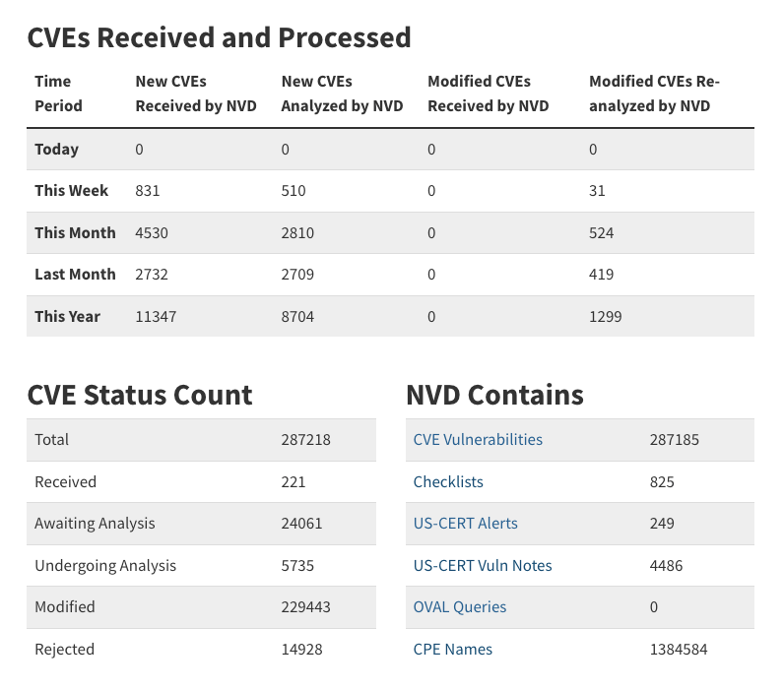The width and height of the screenshot is (784, 690).
Task: Click the This Year received value 11347
Action: pos(156,317)
